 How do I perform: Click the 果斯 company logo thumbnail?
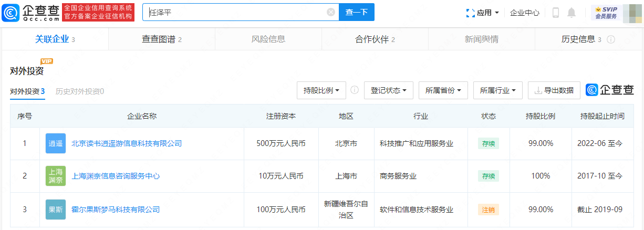(56, 210)
